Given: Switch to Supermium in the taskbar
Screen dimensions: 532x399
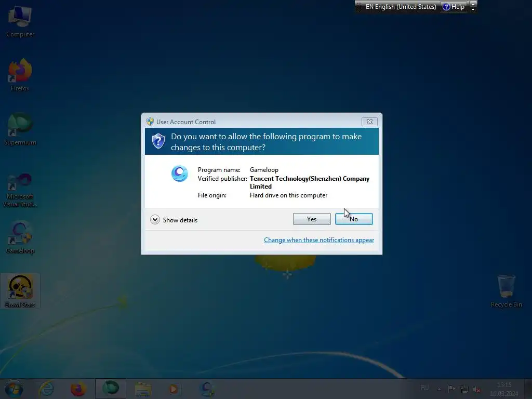Looking at the screenshot, I should tap(111, 389).
